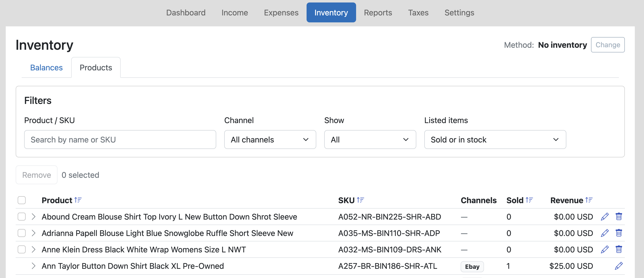Tick the select-all products checkbox
This screenshot has width=644, height=278.
[x=22, y=200]
